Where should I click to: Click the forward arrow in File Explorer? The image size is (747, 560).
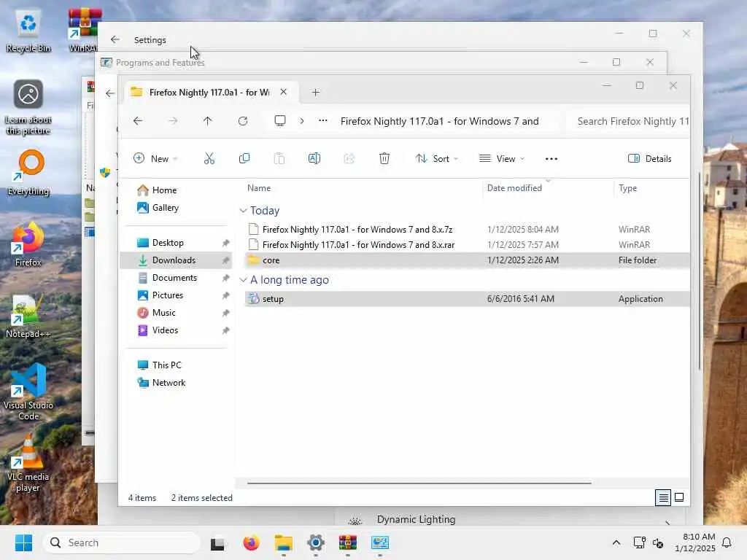pyautogui.click(x=172, y=121)
